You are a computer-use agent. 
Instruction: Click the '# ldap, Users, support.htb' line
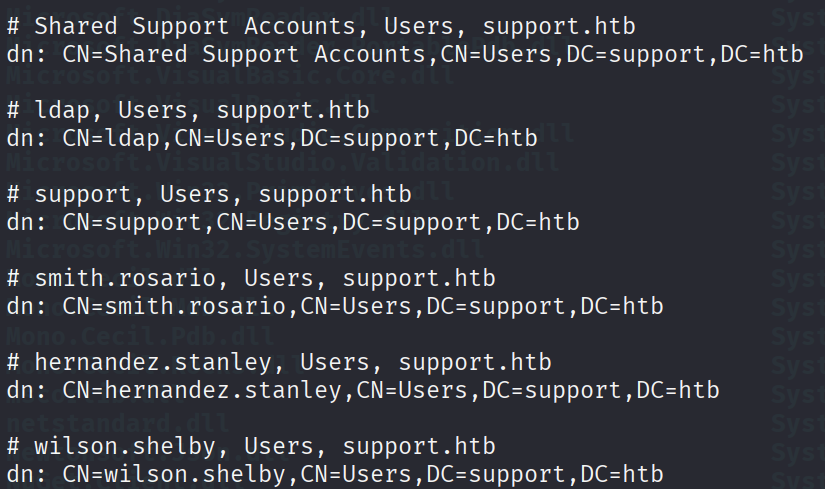click(x=188, y=111)
